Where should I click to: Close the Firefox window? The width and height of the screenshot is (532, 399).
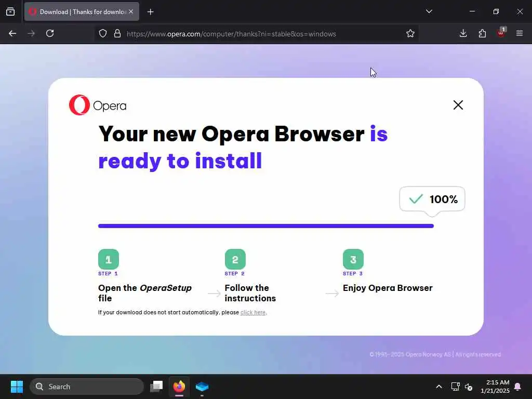[x=520, y=11]
